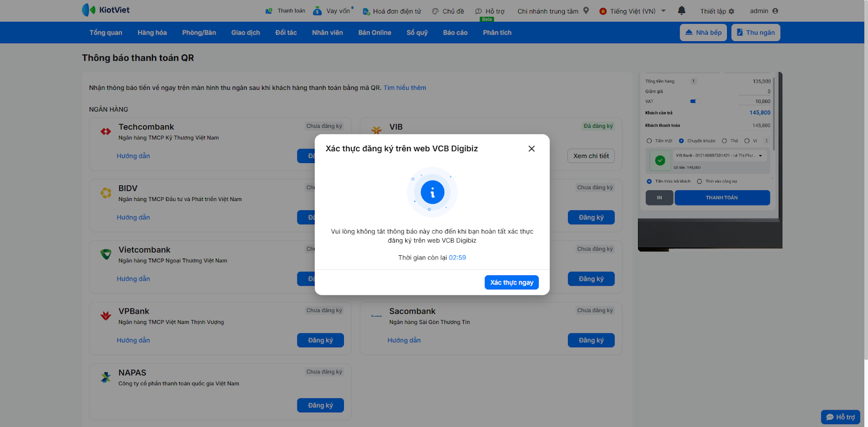The width and height of the screenshot is (868, 427).
Task: Open the Đối tác menu
Action: [x=286, y=33]
